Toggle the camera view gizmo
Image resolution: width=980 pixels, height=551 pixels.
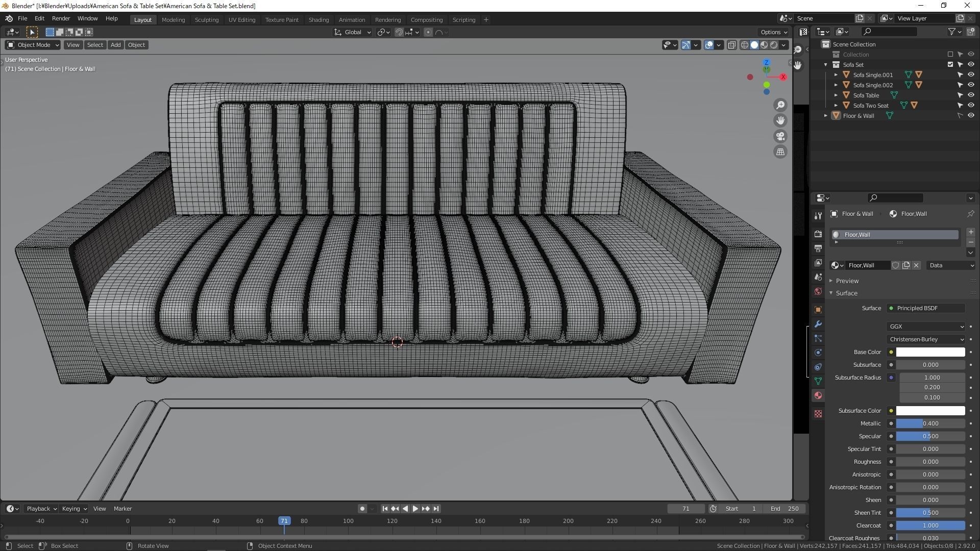(x=780, y=136)
